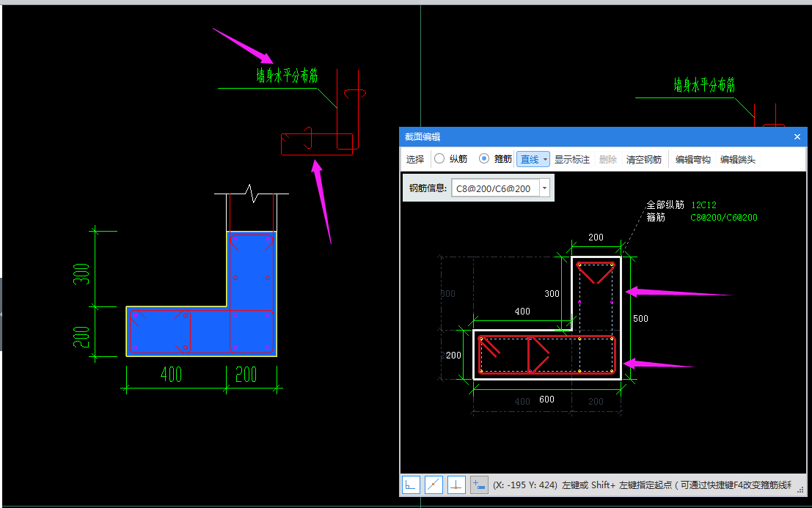Click the green C8@200/C6@200 箍筋 annotation
Image resolution: width=812 pixels, height=508 pixels.
[x=723, y=218]
